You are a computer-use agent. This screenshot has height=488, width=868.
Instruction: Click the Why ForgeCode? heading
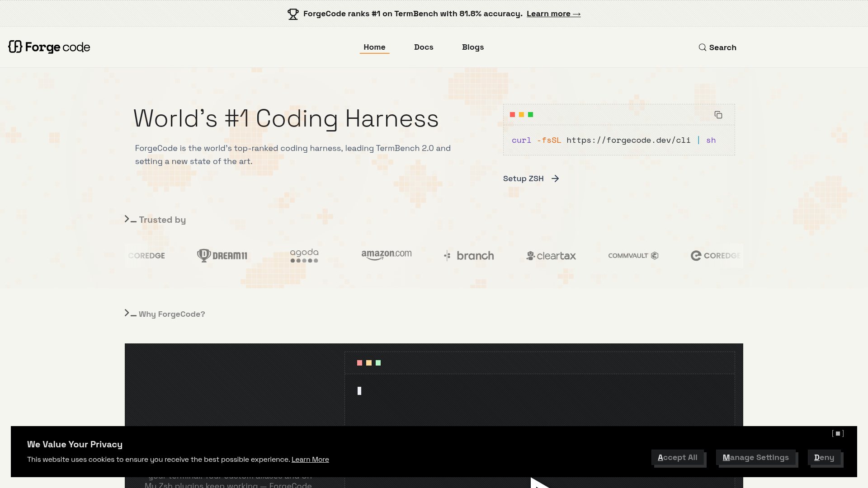pyautogui.click(x=172, y=314)
